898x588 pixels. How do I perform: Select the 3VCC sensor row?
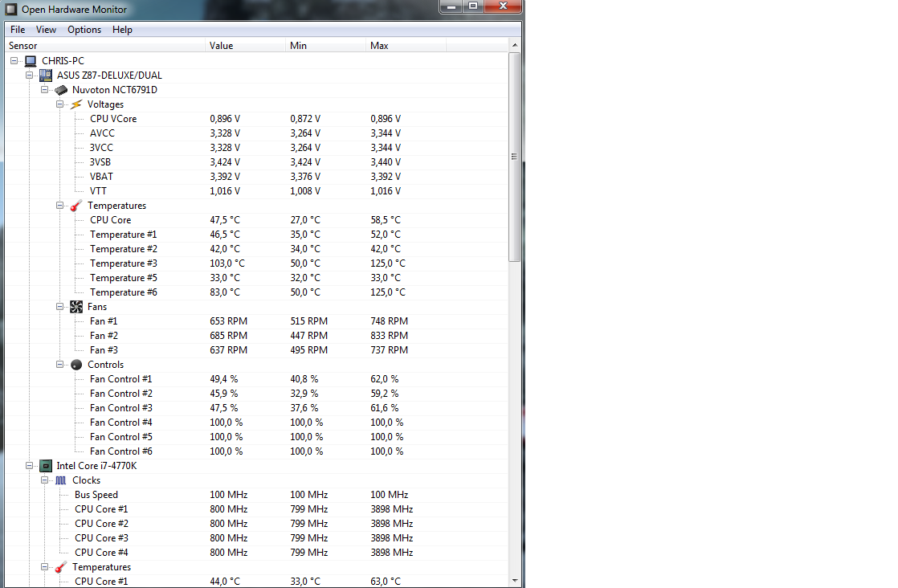click(x=256, y=148)
